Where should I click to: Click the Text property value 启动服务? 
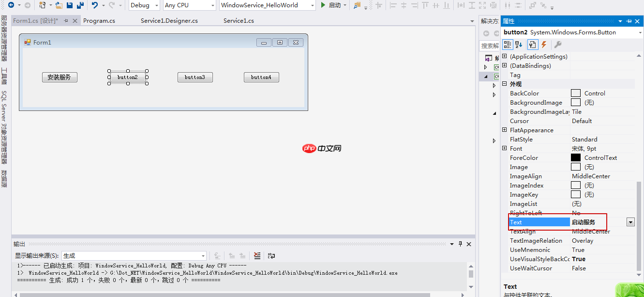point(584,222)
